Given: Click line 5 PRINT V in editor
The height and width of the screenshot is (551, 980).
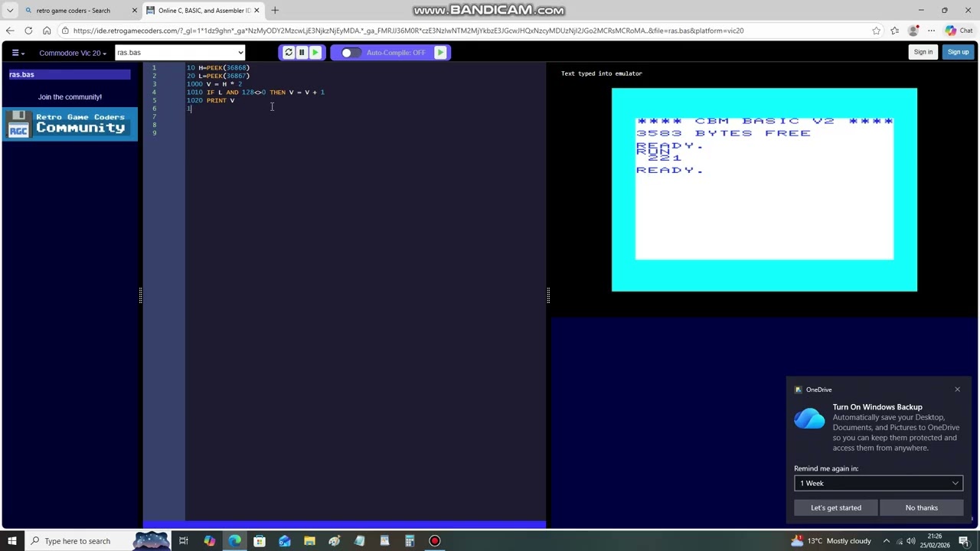Looking at the screenshot, I should point(211,100).
